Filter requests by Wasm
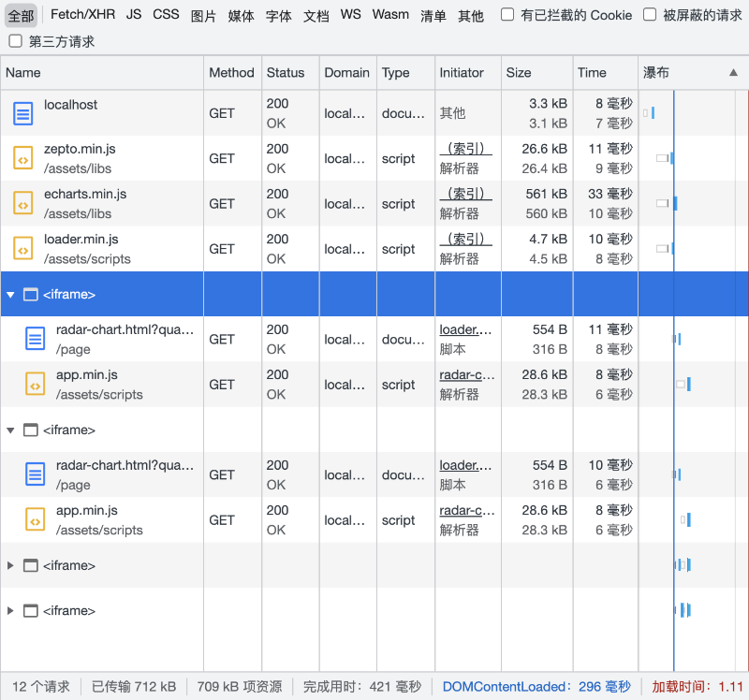This screenshot has height=700, width=749. tap(390, 15)
